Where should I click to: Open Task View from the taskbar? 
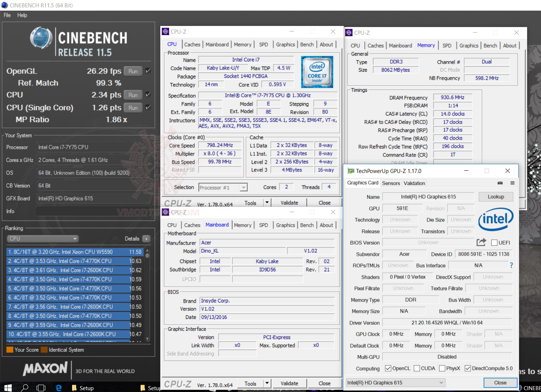point(41,388)
